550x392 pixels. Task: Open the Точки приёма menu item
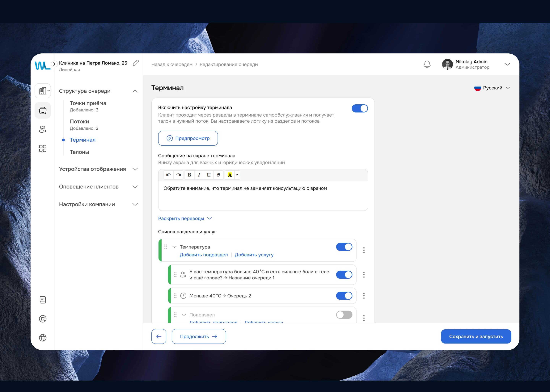click(88, 103)
